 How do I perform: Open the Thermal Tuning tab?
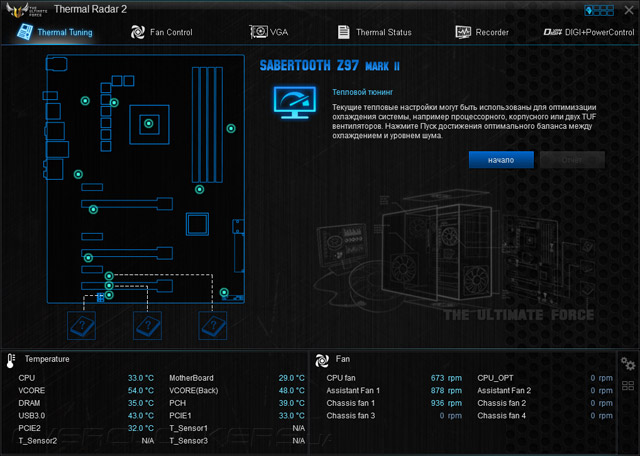[55, 32]
